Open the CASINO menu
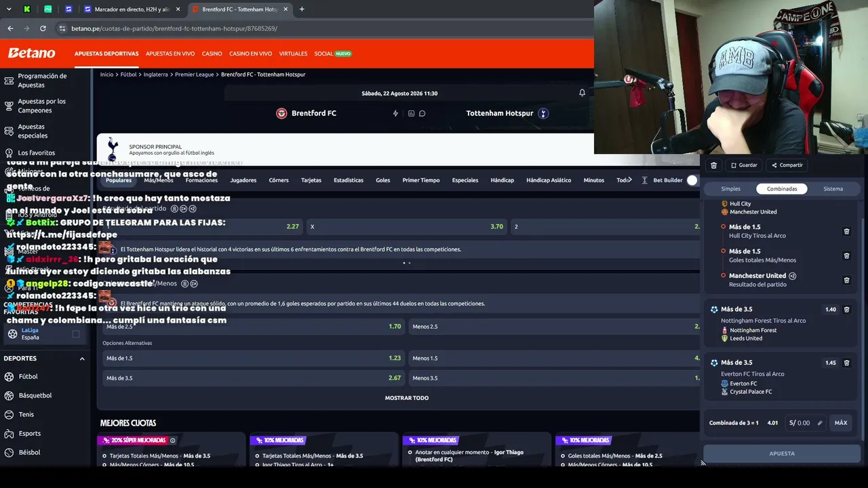This screenshot has width=868, height=488. 212,54
